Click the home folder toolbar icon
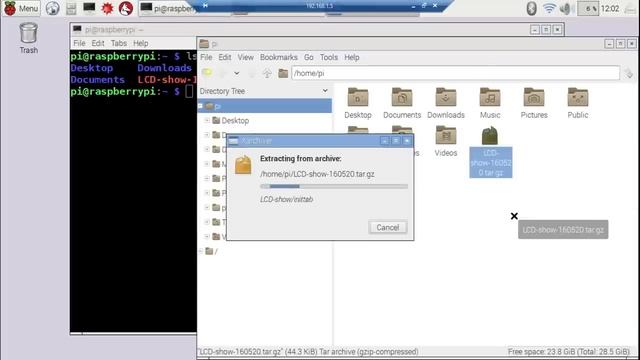The width and height of the screenshot is (640, 360). [x=283, y=73]
